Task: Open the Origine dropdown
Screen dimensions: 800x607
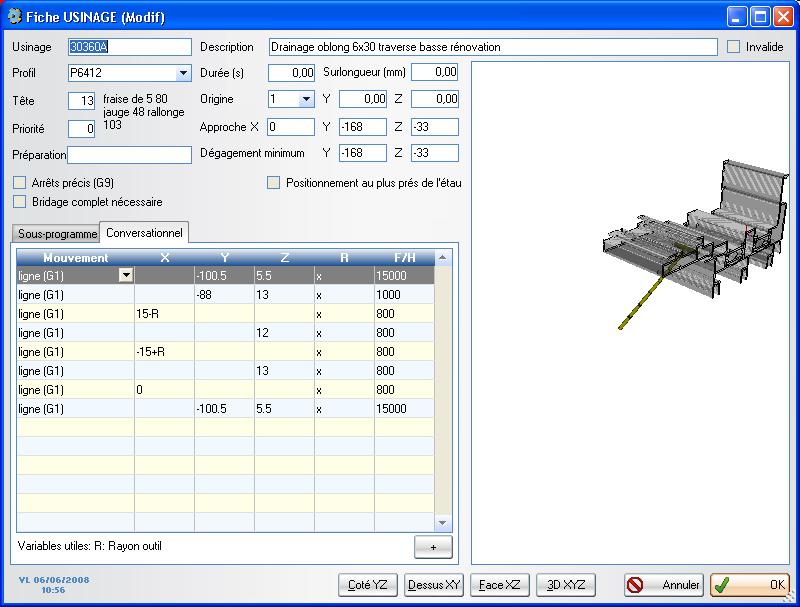Action: click(306, 99)
